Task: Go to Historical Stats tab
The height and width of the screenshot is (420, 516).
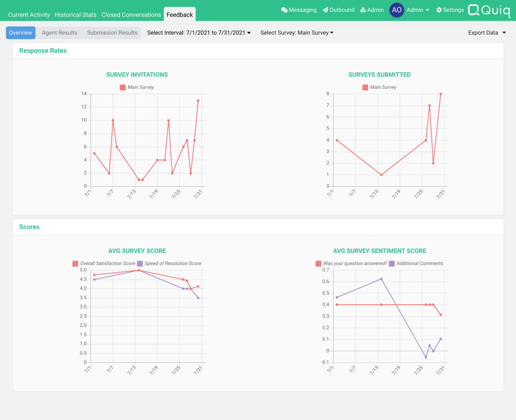Action: pos(76,15)
